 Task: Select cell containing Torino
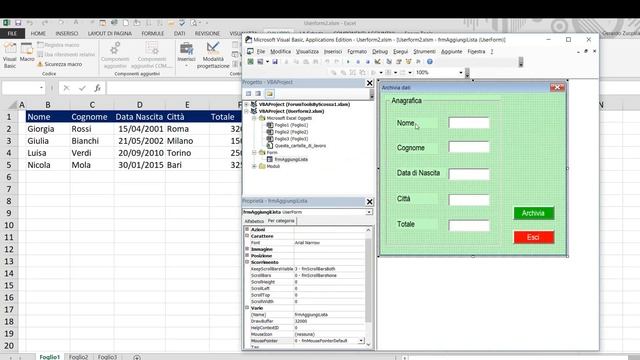(187, 153)
